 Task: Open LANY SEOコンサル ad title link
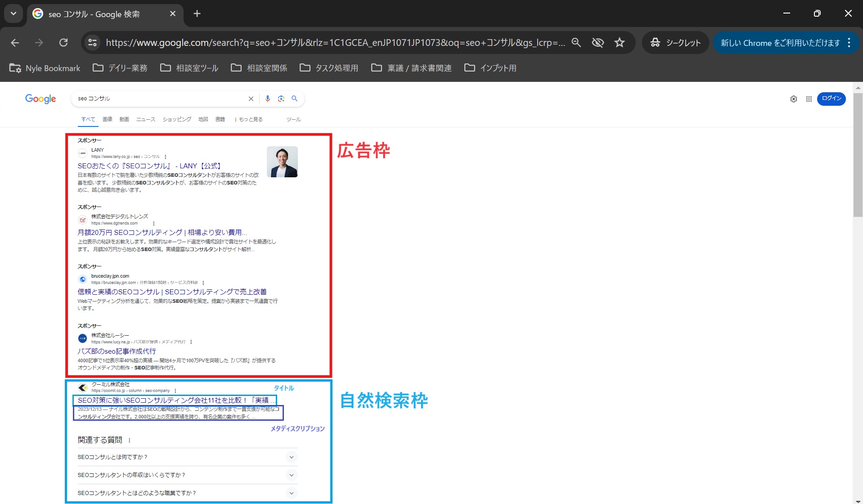pos(149,166)
